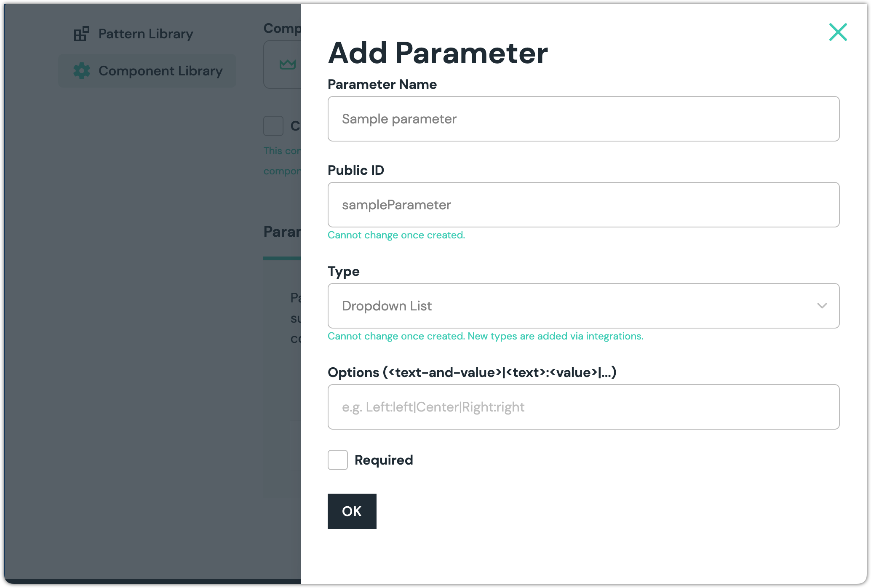Close the Add Parameter panel

838,32
